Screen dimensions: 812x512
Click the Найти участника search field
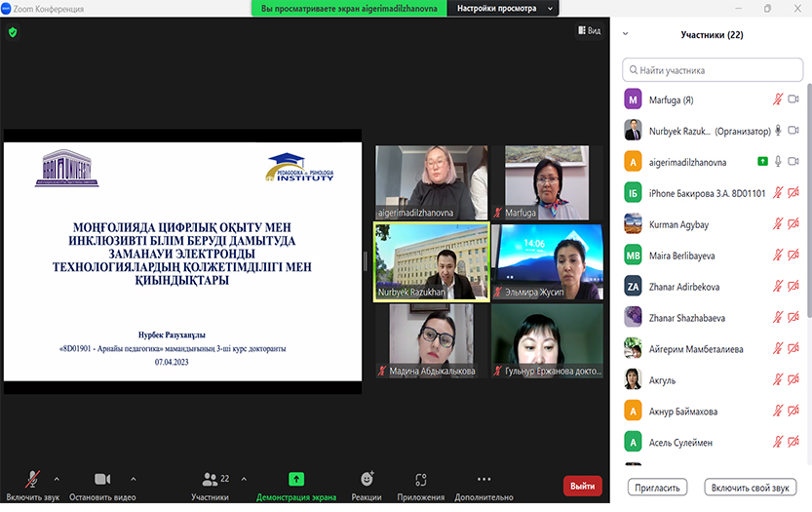(710, 70)
